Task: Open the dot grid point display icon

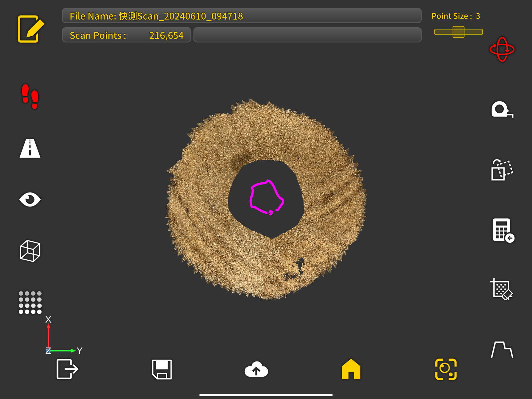Action: (x=30, y=303)
